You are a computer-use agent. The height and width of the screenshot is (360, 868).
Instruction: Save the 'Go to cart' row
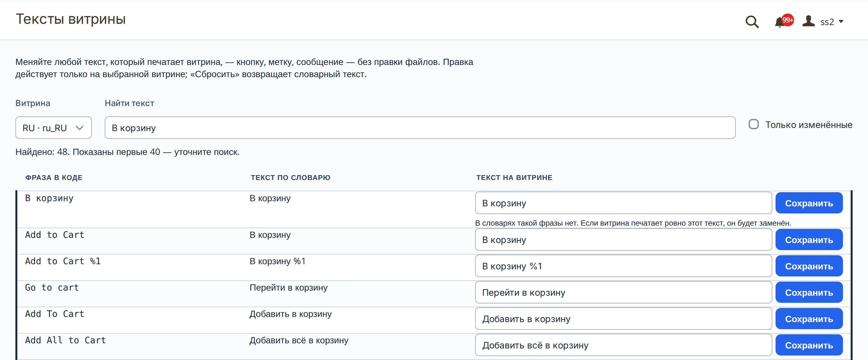809,292
